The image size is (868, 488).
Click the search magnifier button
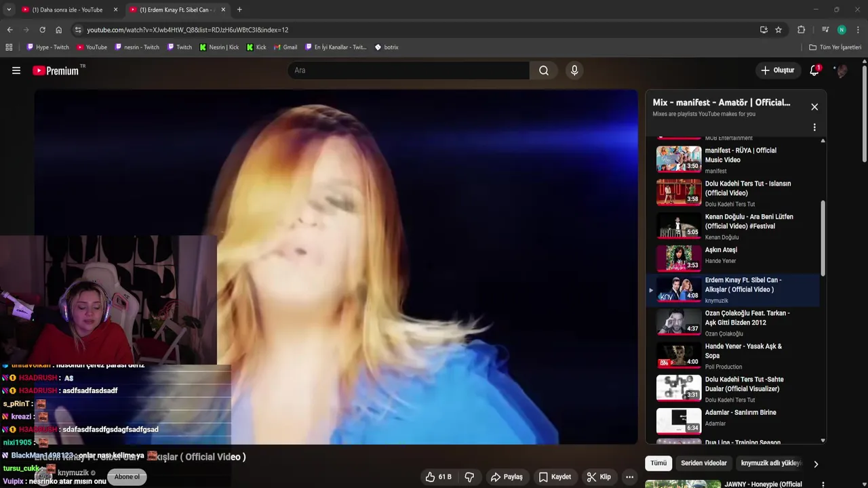tap(544, 70)
